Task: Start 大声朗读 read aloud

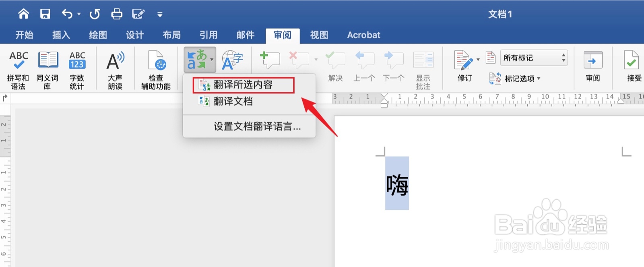Action: tap(115, 70)
